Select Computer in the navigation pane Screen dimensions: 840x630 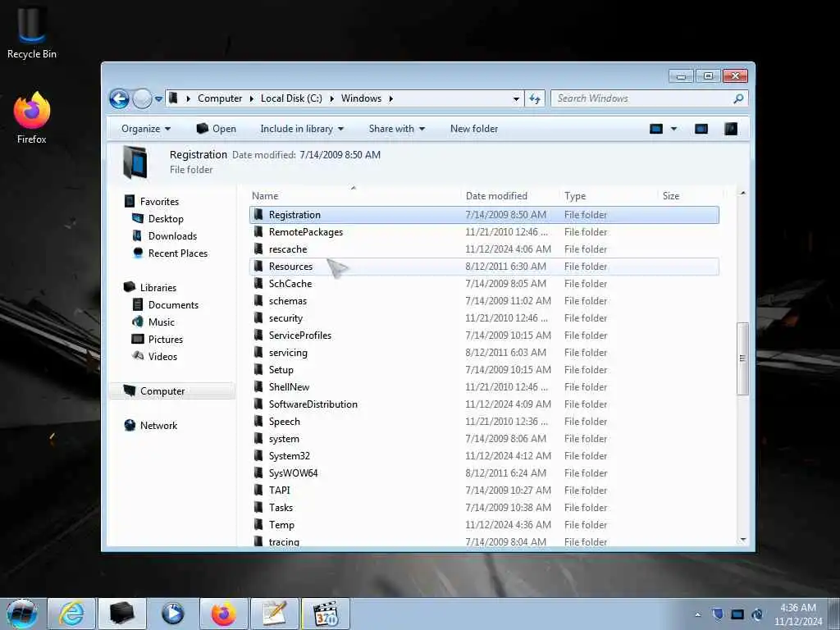[x=162, y=391]
